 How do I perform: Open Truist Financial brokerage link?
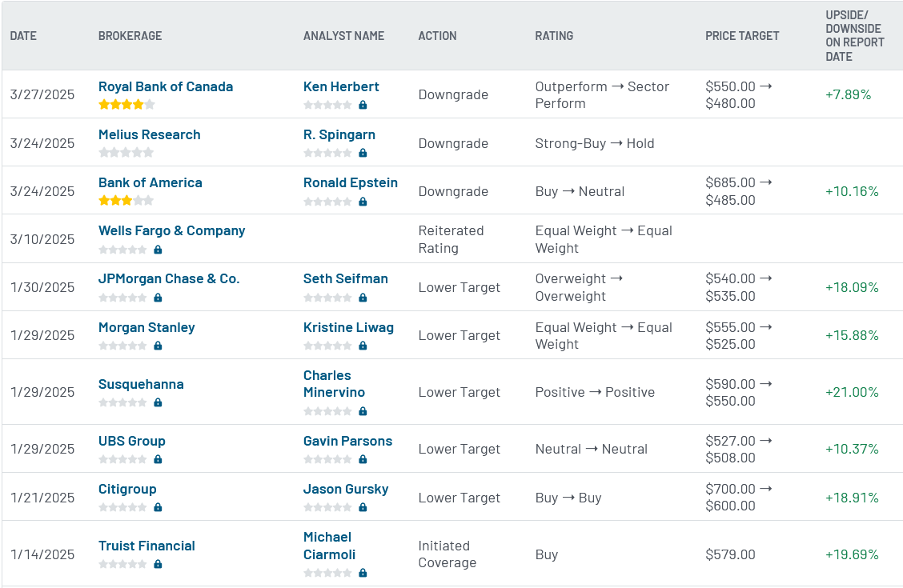click(146, 546)
